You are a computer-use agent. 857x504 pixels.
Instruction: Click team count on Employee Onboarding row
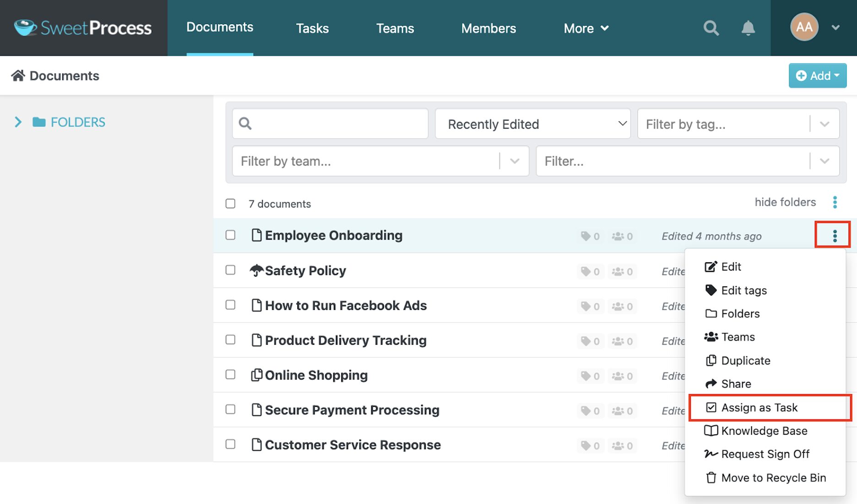tap(623, 236)
